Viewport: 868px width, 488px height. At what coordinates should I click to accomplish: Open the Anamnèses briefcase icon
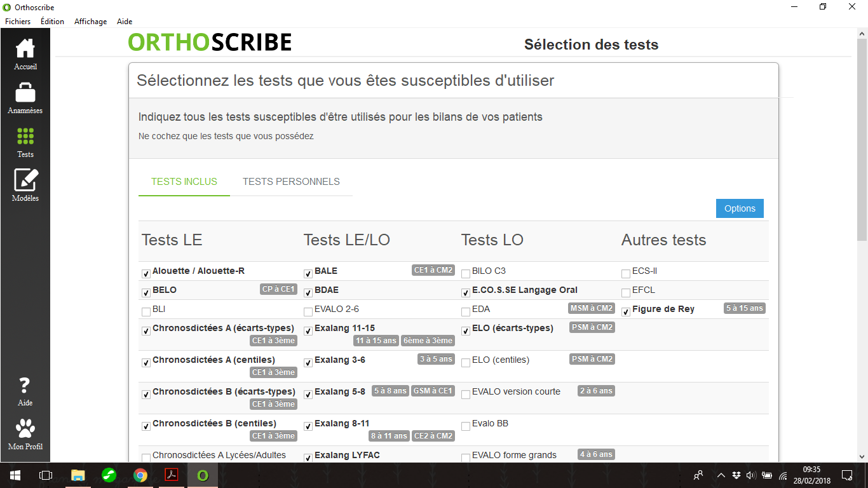click(x=25, y=92)
